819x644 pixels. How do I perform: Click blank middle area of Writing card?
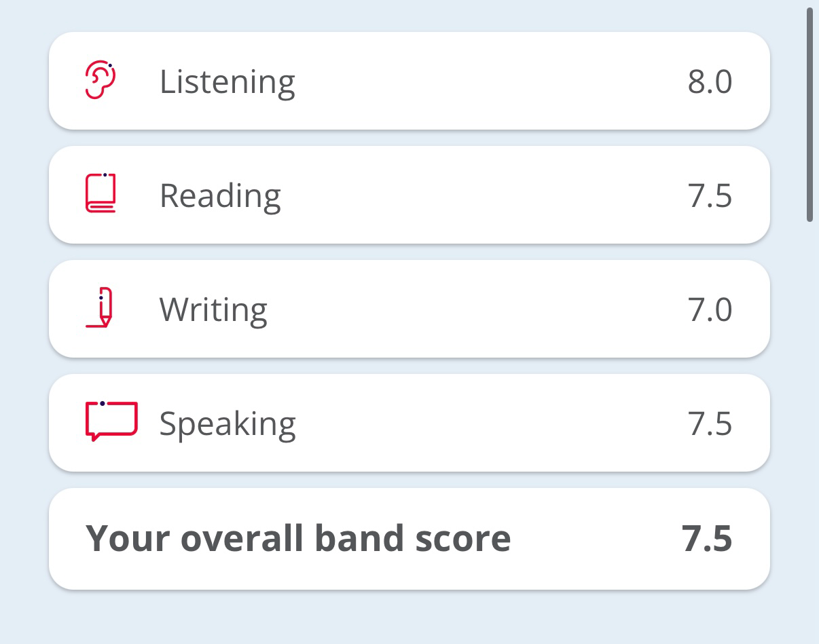[x=475, y=310]
